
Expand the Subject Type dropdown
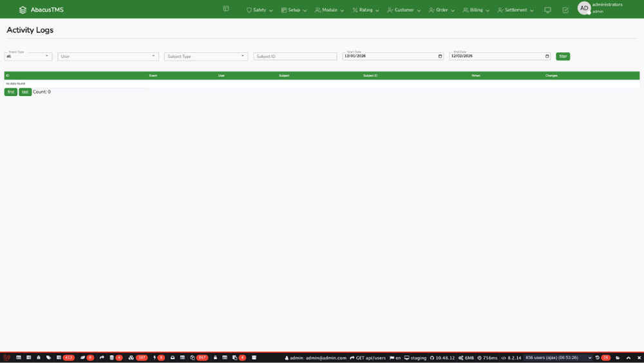point(205,56)
